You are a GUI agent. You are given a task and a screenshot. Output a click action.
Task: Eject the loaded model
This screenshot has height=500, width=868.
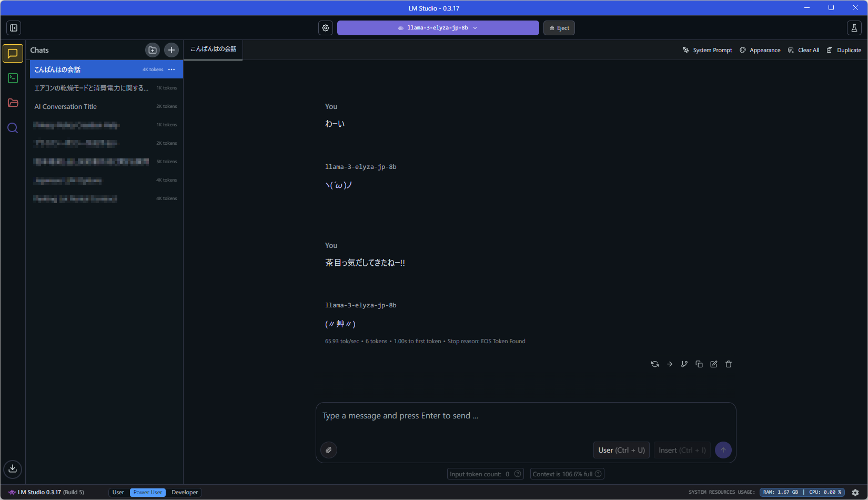coord(559,28)
